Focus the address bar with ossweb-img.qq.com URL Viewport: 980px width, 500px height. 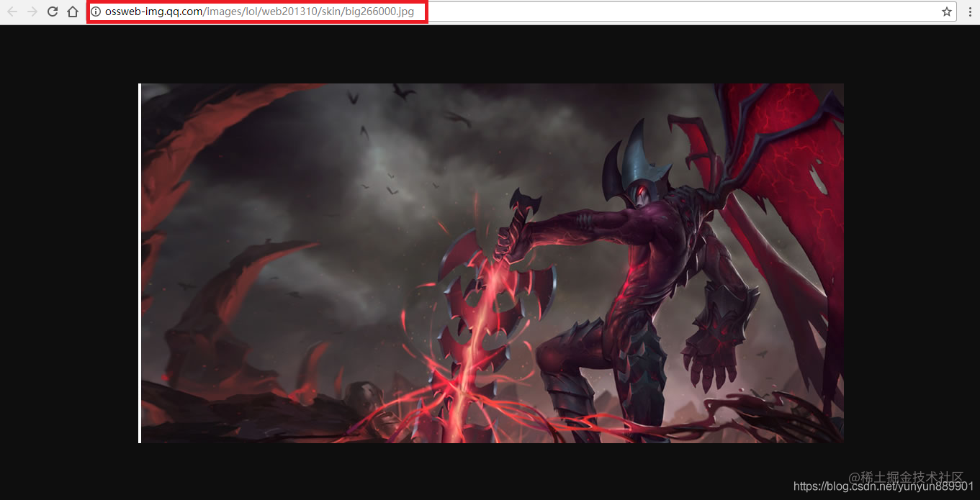tap(522, 12)
